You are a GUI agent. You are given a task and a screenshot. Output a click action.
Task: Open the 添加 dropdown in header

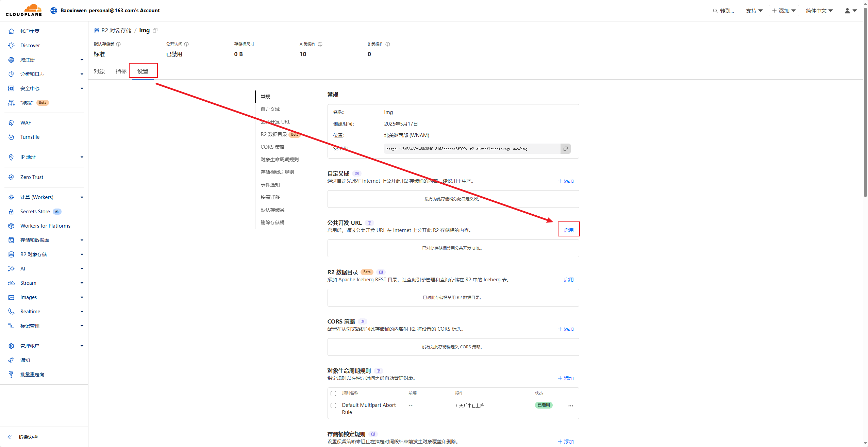point(784,11)
